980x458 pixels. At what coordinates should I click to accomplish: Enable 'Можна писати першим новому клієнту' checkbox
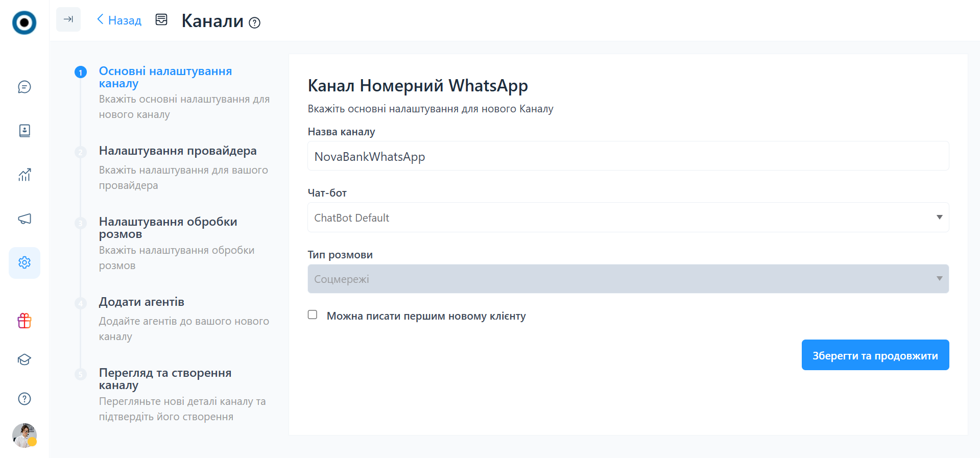(313, 315)
